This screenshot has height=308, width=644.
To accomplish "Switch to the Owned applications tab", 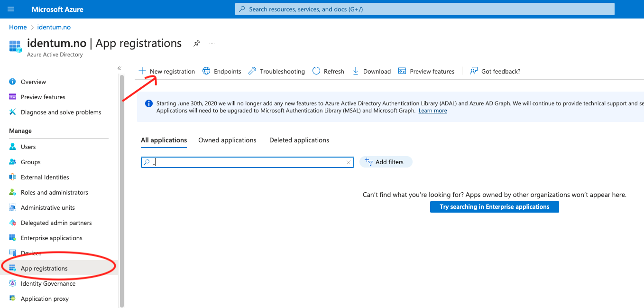I will pos(227,140).
